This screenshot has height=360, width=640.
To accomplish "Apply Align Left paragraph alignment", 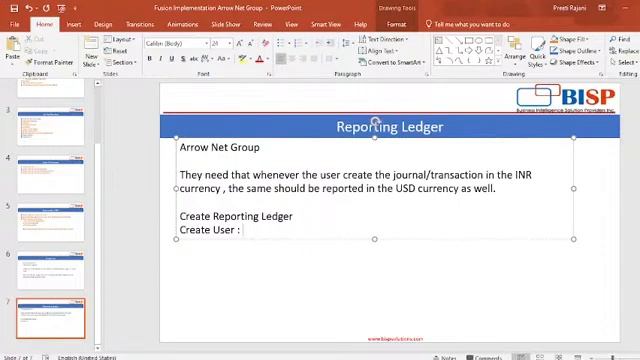I will click(281, 59).
